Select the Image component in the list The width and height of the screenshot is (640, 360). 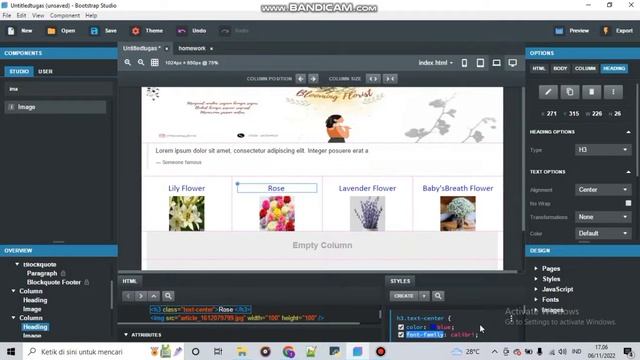56,107
